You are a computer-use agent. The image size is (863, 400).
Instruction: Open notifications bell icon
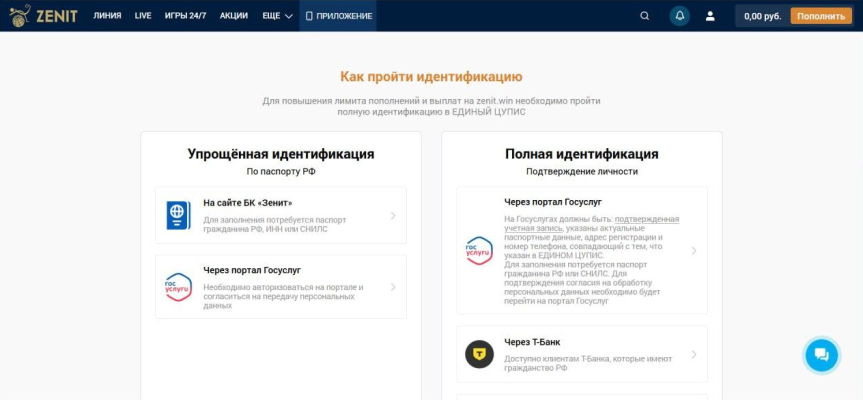point(680,16)
